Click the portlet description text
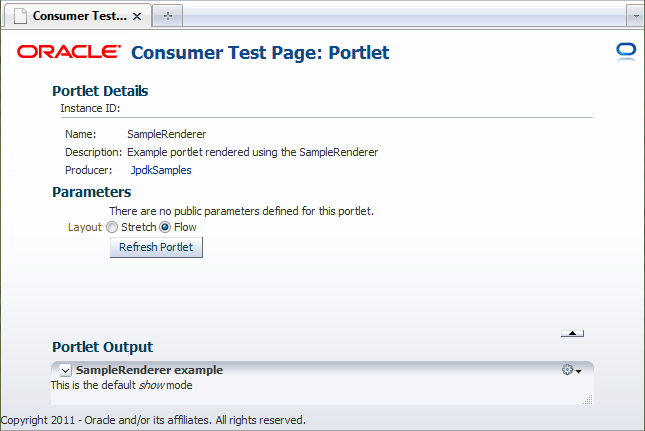The image size is (645, 431). point(252,152)
